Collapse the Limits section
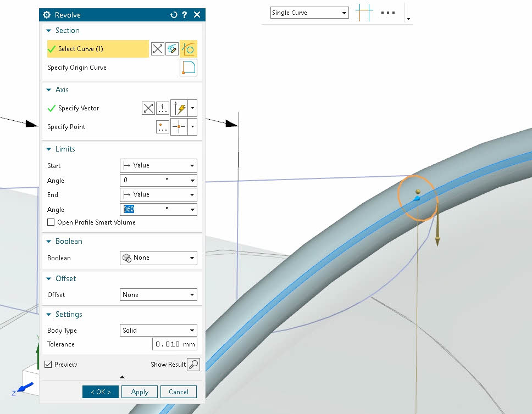Viewport: 532px width, 414px height. (x=49, y=149)
